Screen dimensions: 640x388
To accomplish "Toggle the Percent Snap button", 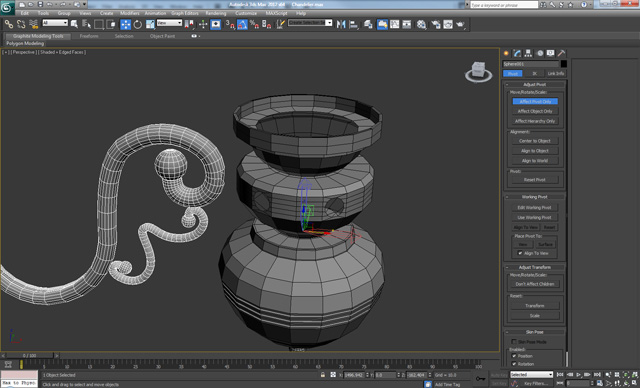I will pyautogui.click(x=254, y=24).
